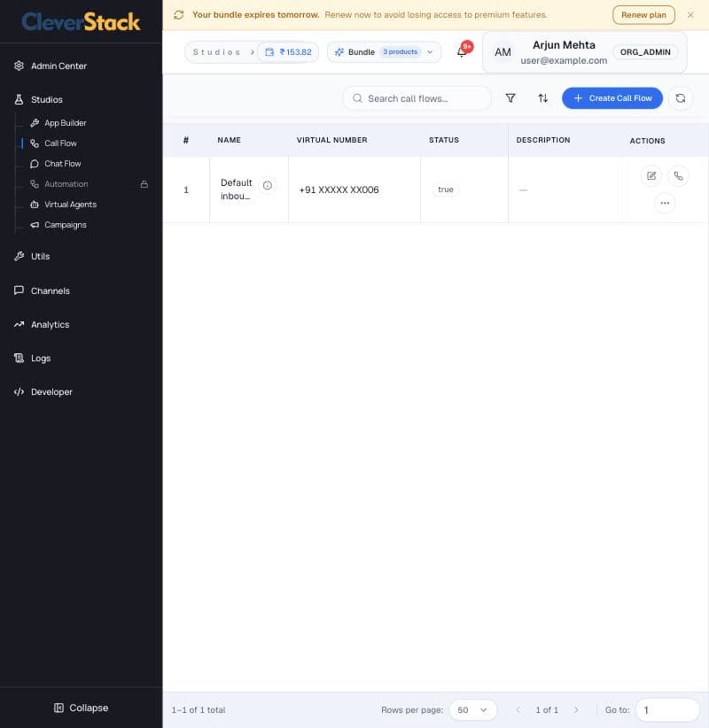Dismiss the bundle expiry banner
Image resolution: width=709 pixels, height=728 pixels.
[x=691, y=15]
